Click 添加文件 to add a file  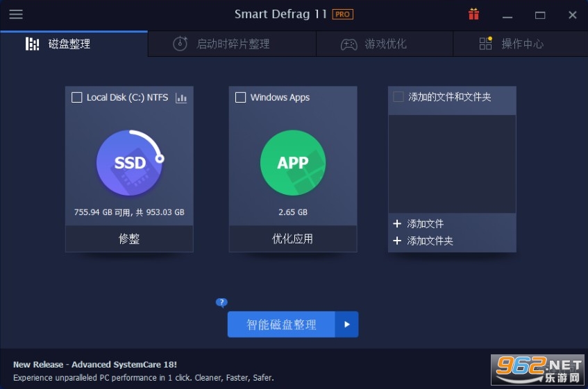point(426,224)
